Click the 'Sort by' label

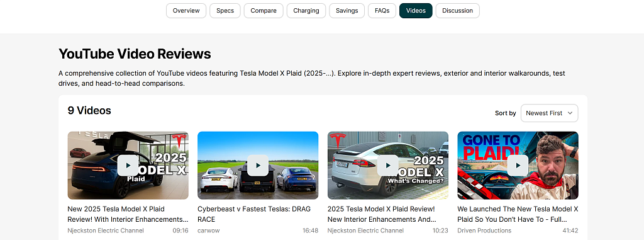pos(506,113)
